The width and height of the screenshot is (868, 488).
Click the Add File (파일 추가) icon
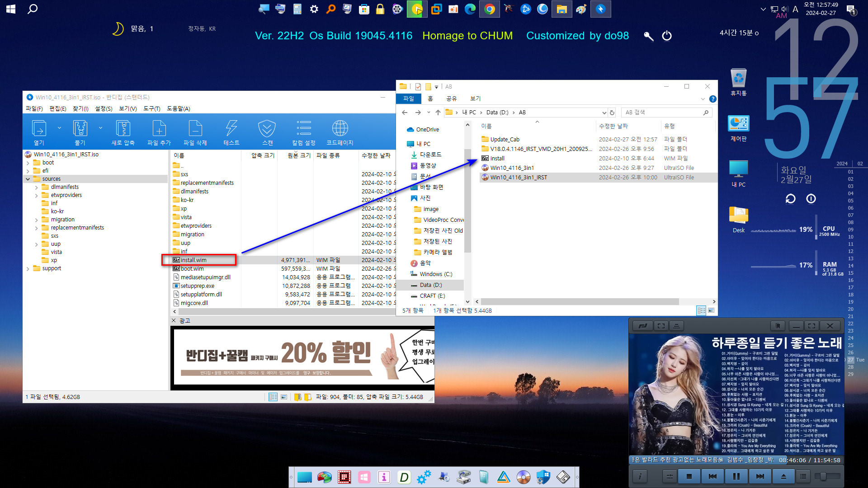tap(159, 132)
